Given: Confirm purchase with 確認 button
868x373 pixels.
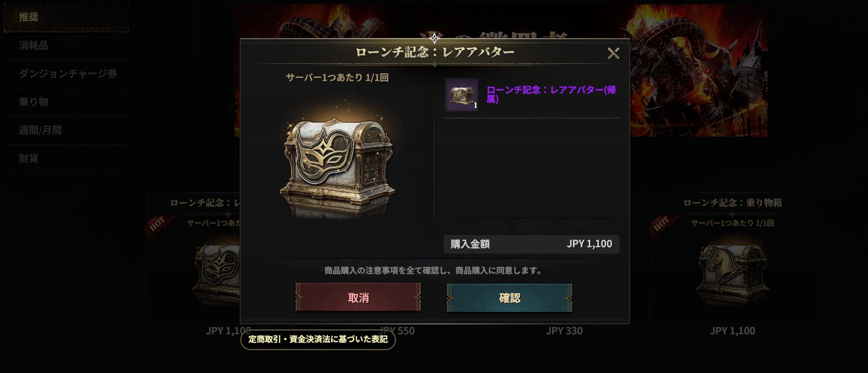Looking at the screenshot, I should point(509,298).
